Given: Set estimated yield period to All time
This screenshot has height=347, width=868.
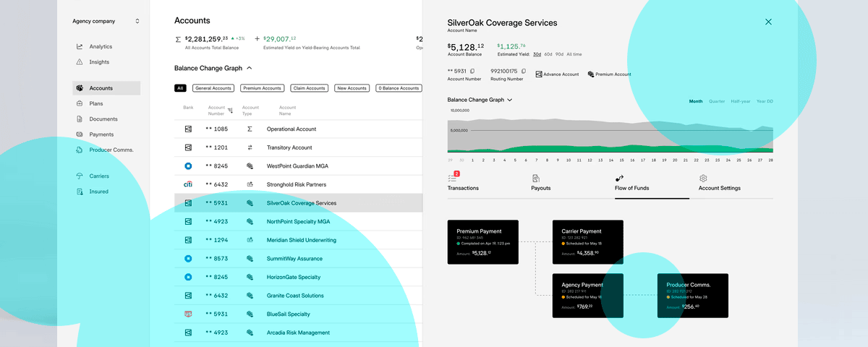Looking at the screenshot, I should pyautogui.click(x=574, y=54).
